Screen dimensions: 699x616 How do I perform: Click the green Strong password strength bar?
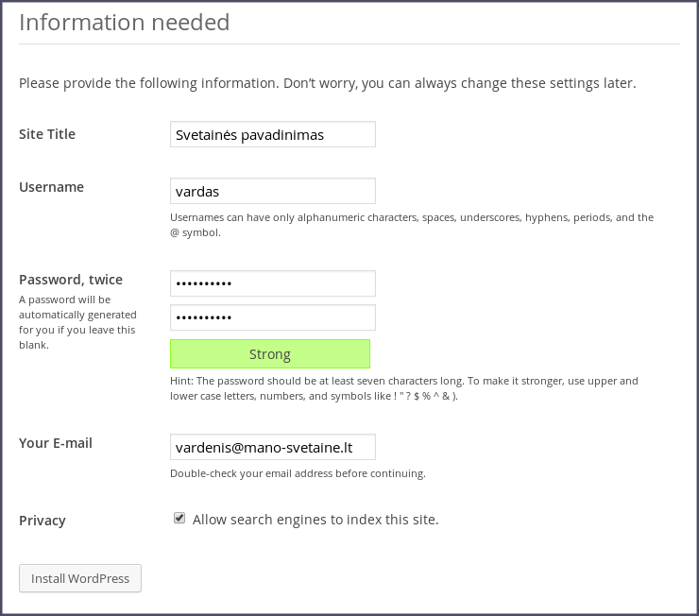[269, 354]
